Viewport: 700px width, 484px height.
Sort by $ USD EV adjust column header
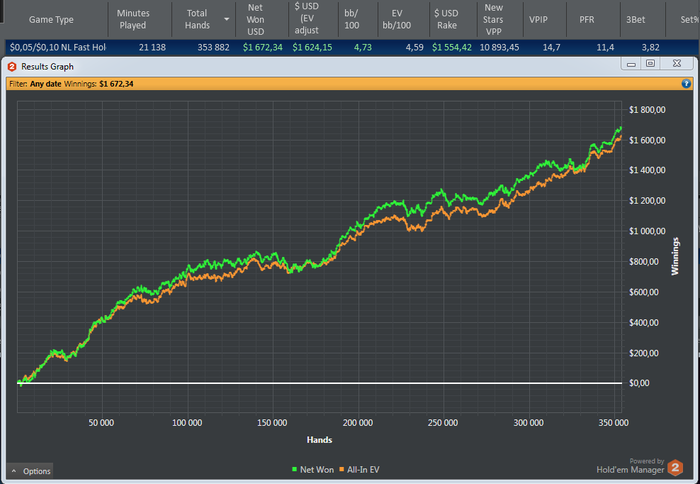(x=307, y=19)
